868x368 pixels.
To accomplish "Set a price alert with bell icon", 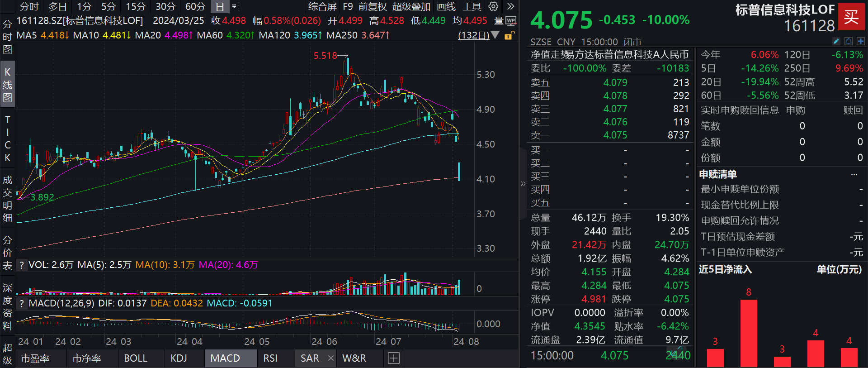I will point(849,41).
